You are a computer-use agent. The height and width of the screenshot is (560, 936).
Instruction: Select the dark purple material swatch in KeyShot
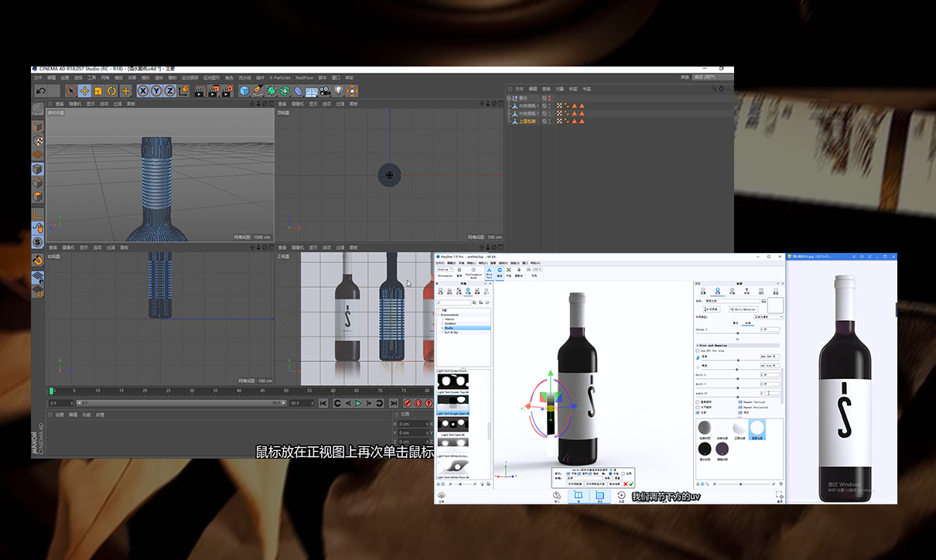tap(722, 449)
